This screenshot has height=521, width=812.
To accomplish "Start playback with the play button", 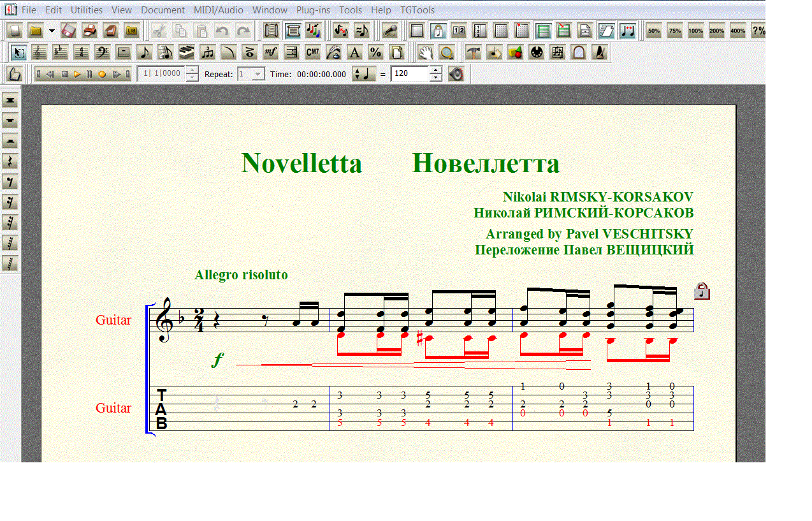I will point(76,74).
